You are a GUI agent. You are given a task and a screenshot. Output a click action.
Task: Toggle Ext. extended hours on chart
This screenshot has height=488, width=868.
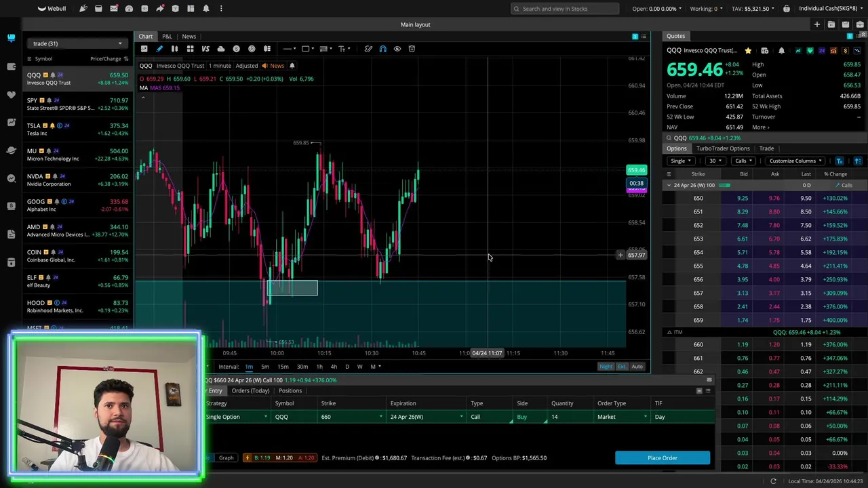coord(621,367)
